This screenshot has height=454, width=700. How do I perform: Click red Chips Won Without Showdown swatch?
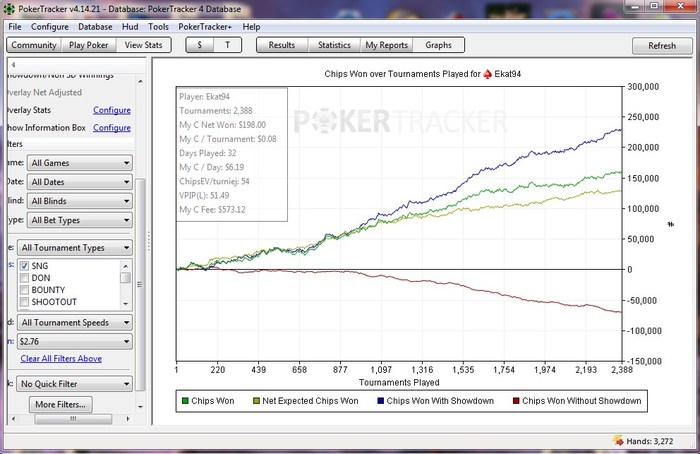pyautogui.click(x=516, y=401)
